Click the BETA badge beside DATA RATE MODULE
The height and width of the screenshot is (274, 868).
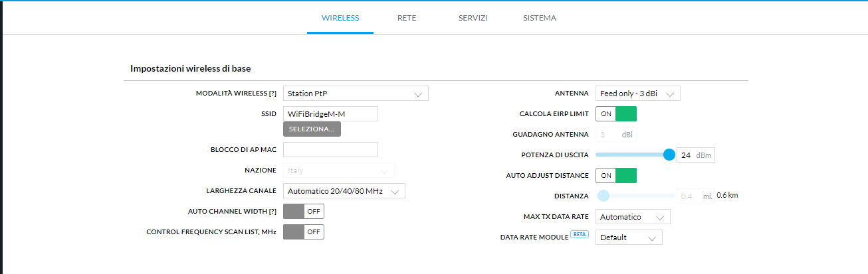(580, 235)
